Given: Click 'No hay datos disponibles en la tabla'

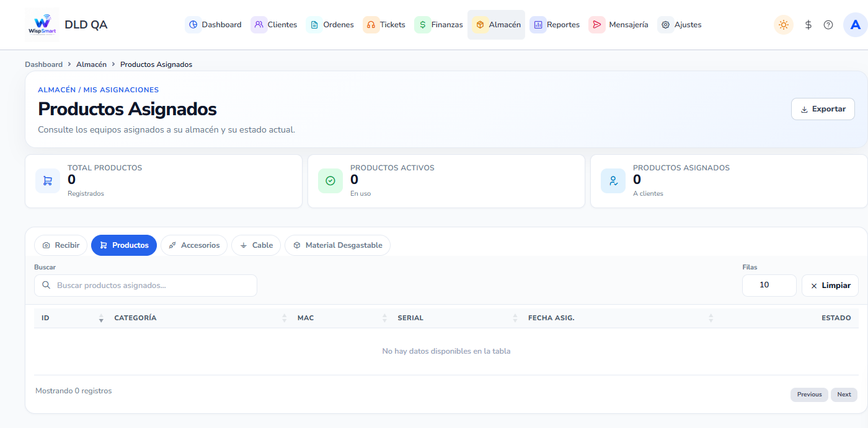Looking at the screenshot, I should [x=446, y=351].
